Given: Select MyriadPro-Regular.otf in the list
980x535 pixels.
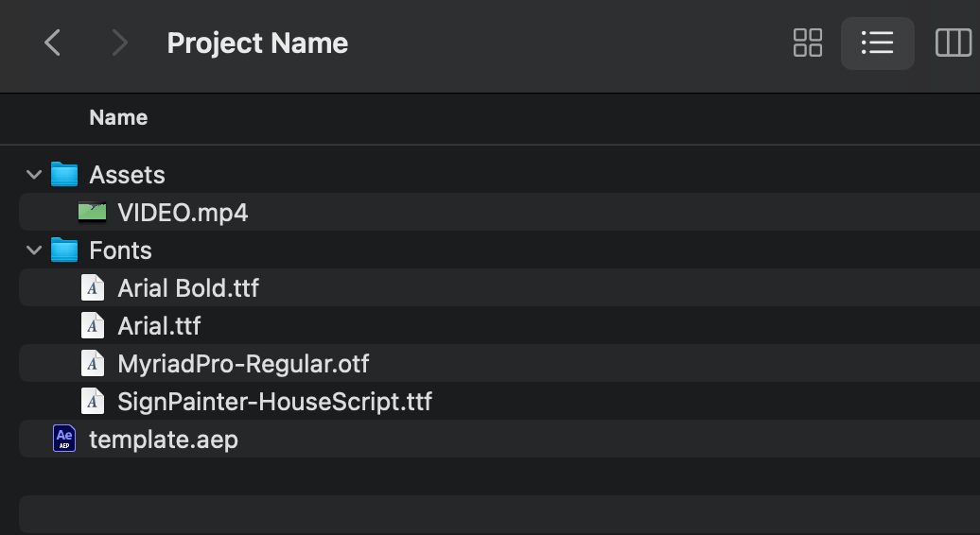Looking at the screenshot, I should pos(243,363).
